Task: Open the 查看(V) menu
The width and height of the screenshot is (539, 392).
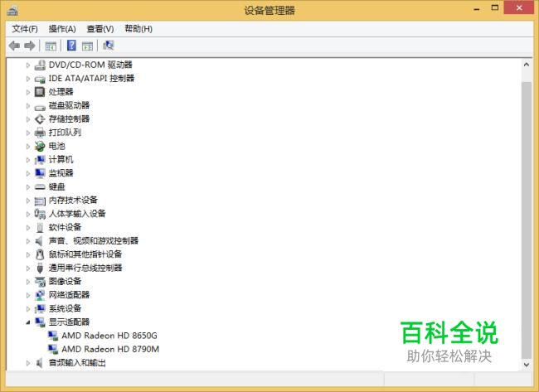Action: [100, 29]
